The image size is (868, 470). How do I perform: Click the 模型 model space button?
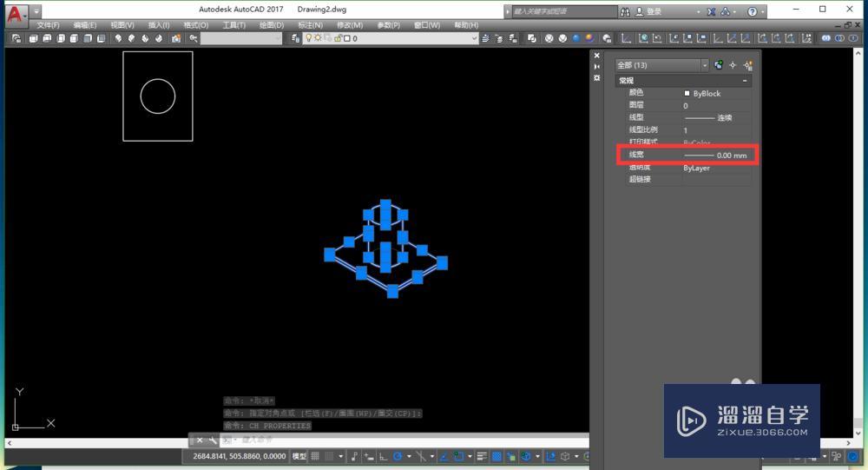[299, 456]
